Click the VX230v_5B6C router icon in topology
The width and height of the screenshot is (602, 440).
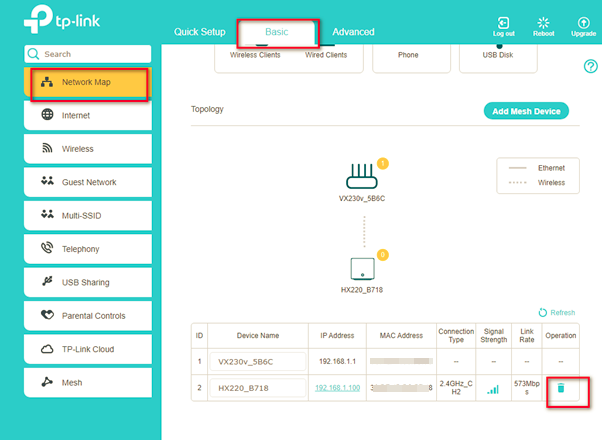(362, 176)
